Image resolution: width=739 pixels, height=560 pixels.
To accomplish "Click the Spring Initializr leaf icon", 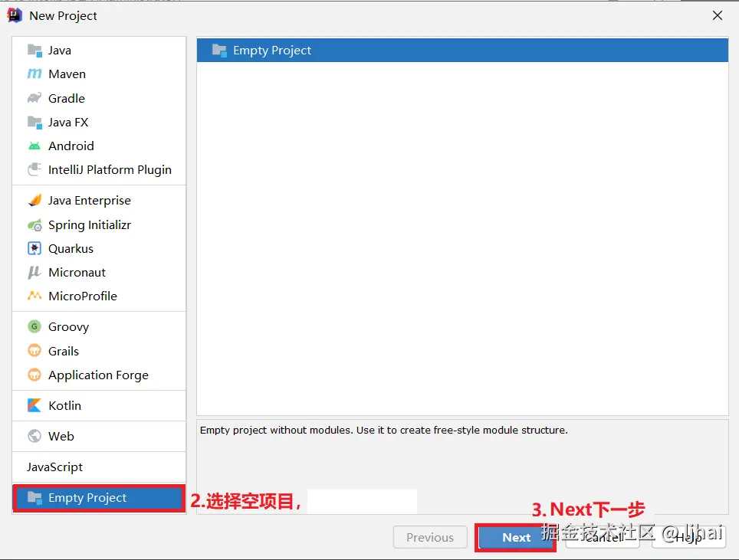I will tap(34, 225).
